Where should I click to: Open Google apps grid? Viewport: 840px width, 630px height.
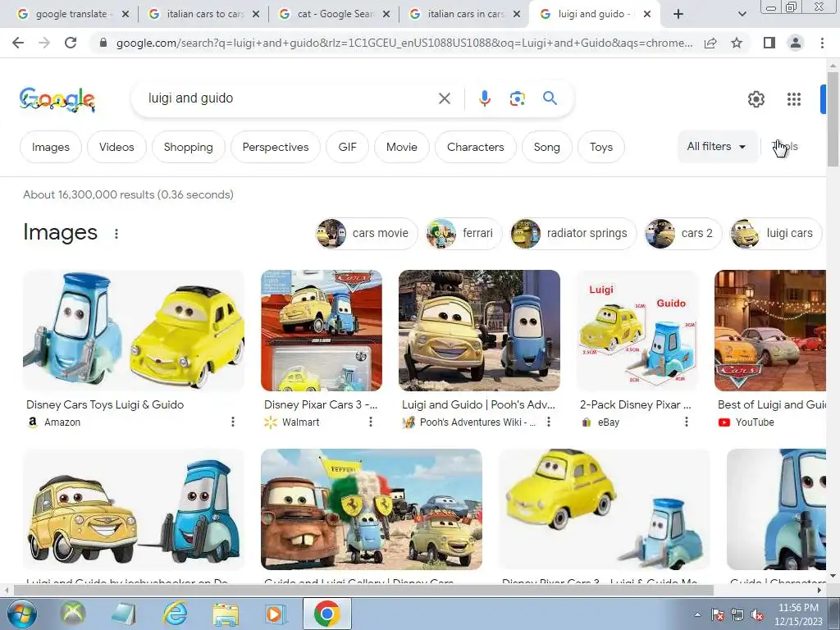794,99
